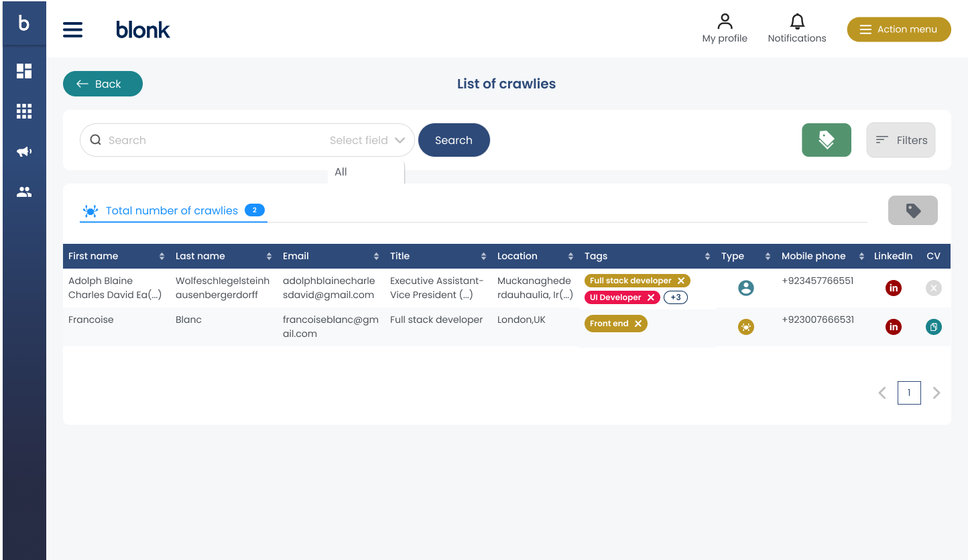This screenshot has width=968, height=560.
Task: Remove the Front end tag
Action: (x=638, y=324)
